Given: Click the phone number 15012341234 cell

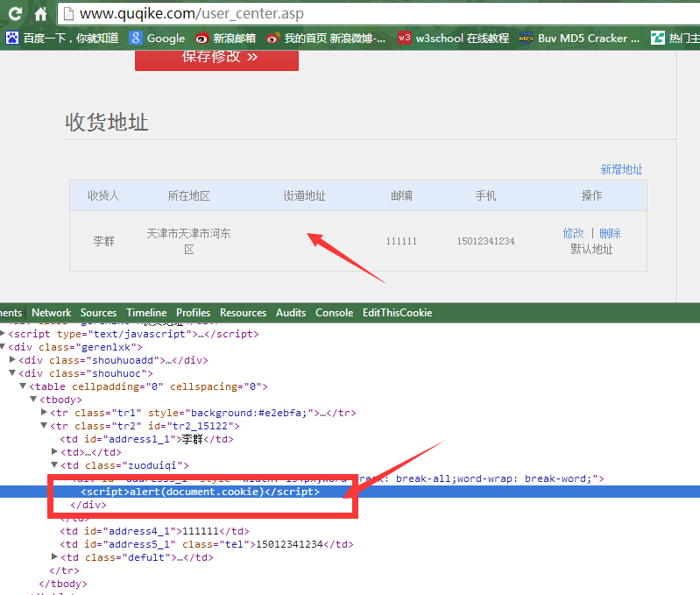Looking at the screenshot, I should 485,241.
